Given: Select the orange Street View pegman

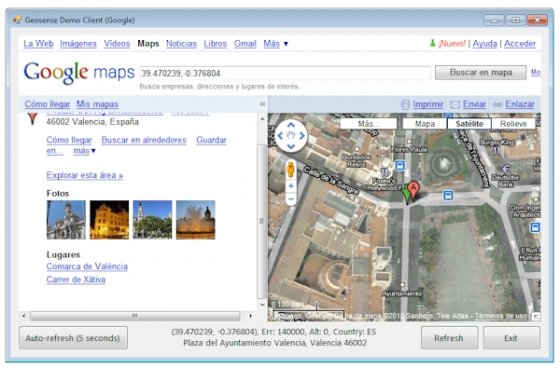Looking at the screenshot, I should click(291, 169).
